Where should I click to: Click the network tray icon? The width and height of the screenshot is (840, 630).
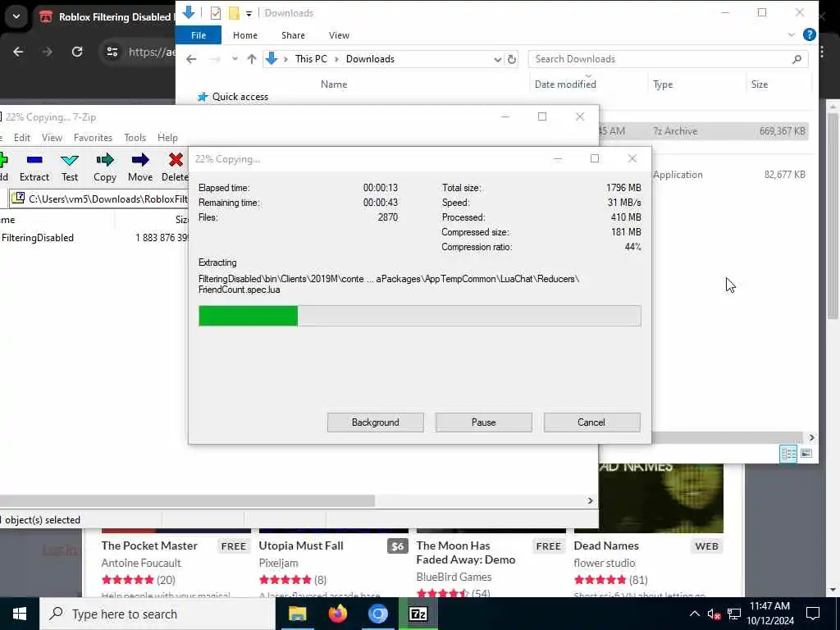(x=734, y=614)
